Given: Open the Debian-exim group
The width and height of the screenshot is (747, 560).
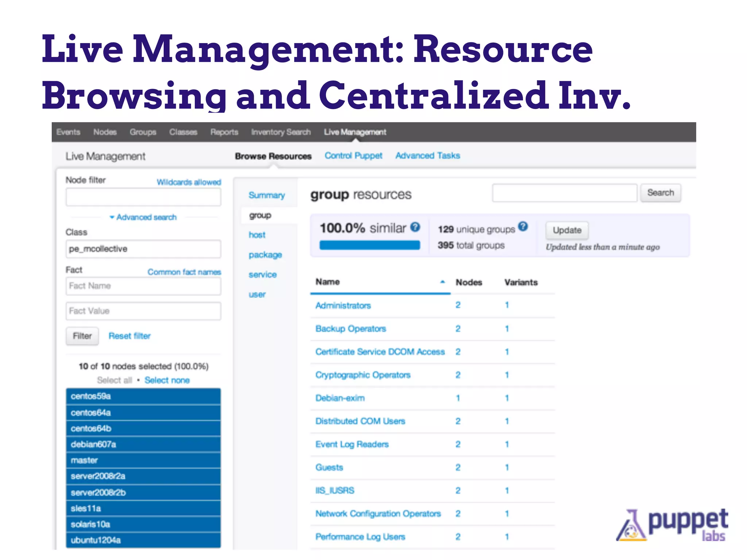Looking at the screenshot, I should (x=340, y=398).
